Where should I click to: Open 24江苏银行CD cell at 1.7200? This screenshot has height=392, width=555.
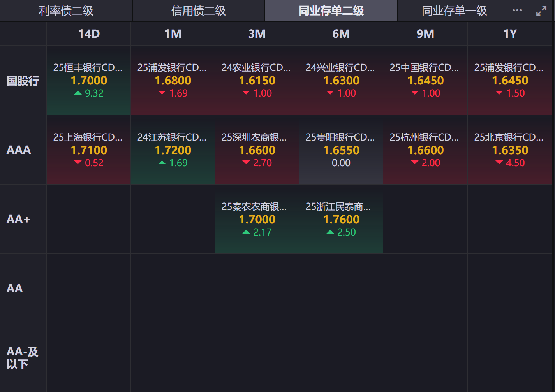click(173, 150)
